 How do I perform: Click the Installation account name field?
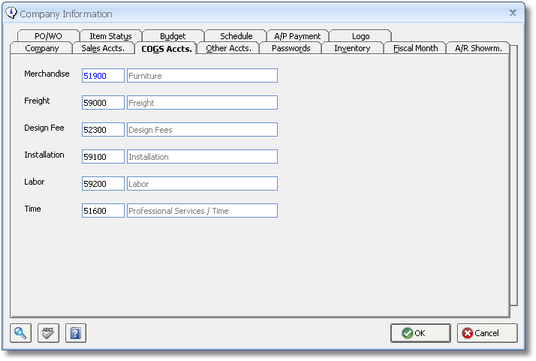click(202, 157)
